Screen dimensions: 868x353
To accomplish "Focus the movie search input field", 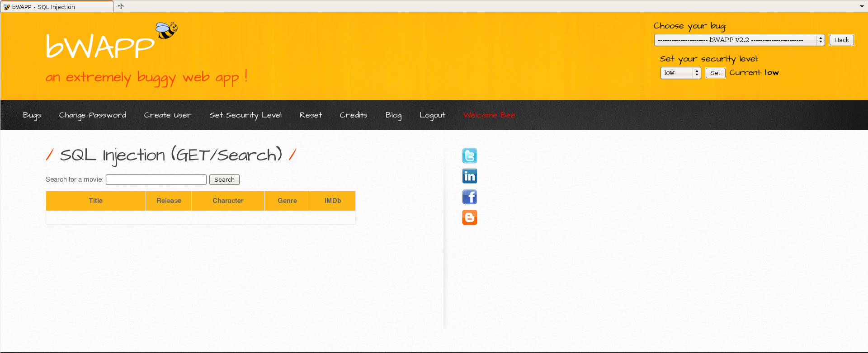I will (156, 179).
